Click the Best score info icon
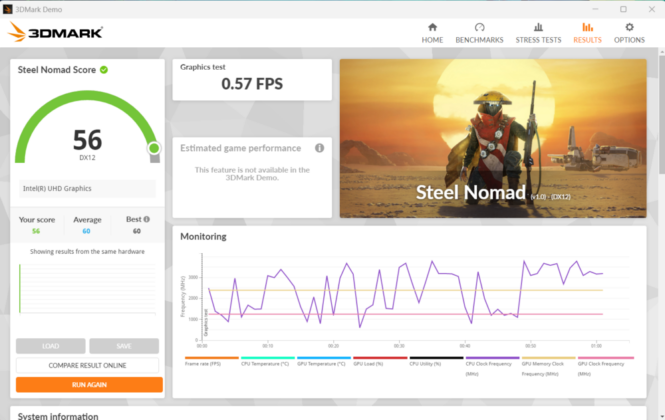The height and width of the screenshot is (420, 665). [x=147, y=219]
